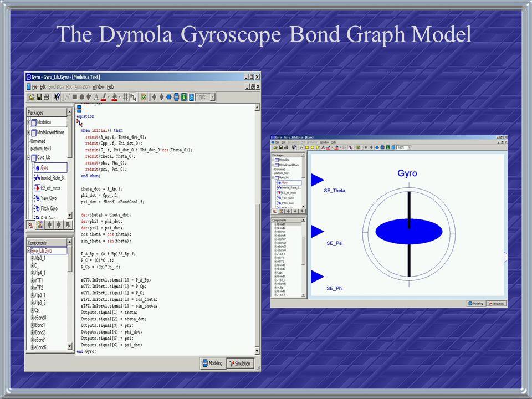Open 100% zoom dropdown in Modelica Text window
The height and width of the screenshot is (399, 532).
[x=212, y=97]
